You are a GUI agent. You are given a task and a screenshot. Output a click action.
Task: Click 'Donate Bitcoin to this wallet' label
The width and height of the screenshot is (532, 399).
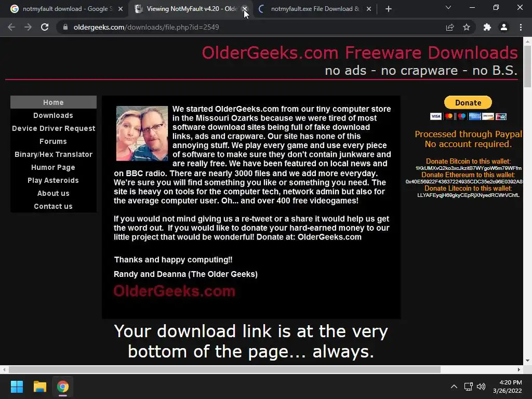(468, 161)
